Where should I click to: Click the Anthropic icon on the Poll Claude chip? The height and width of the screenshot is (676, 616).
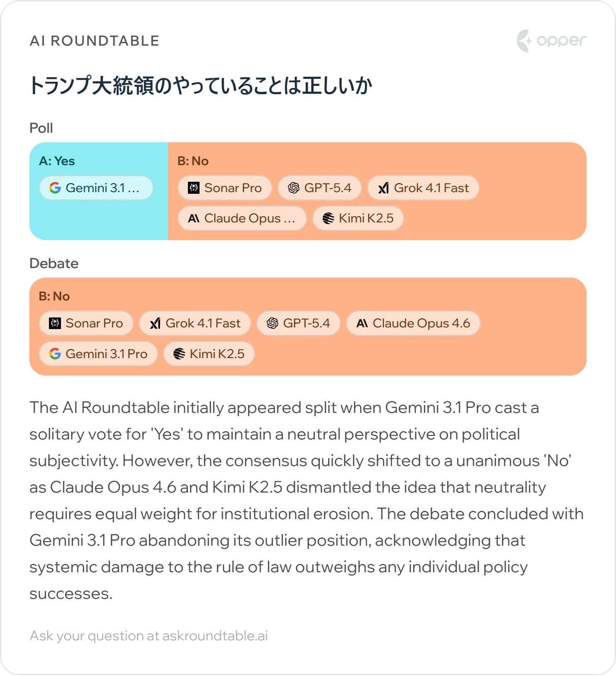tap(194, 218)
